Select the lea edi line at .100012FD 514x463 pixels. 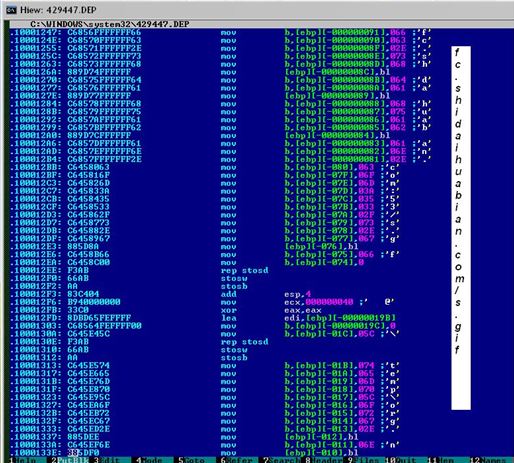point(203,318)
